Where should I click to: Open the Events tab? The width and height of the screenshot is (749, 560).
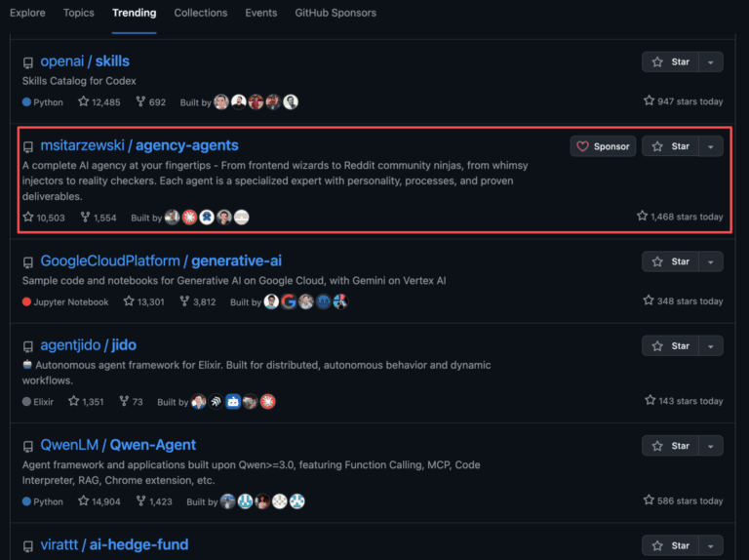click(x=260, y=13)
